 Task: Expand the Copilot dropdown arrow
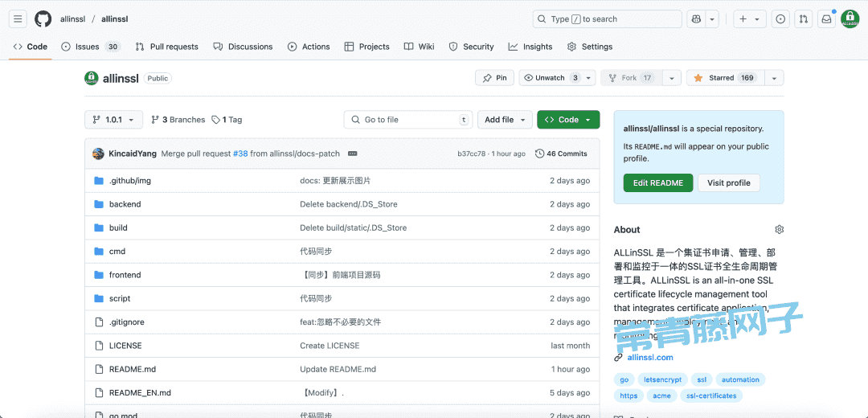tap(712, 18)
